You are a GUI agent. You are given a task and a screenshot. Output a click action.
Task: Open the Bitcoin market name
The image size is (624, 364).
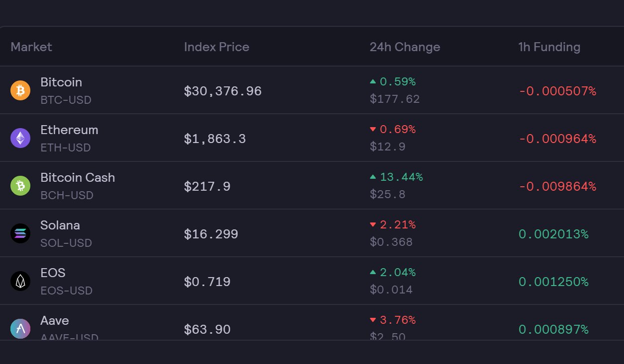point(61,82)
